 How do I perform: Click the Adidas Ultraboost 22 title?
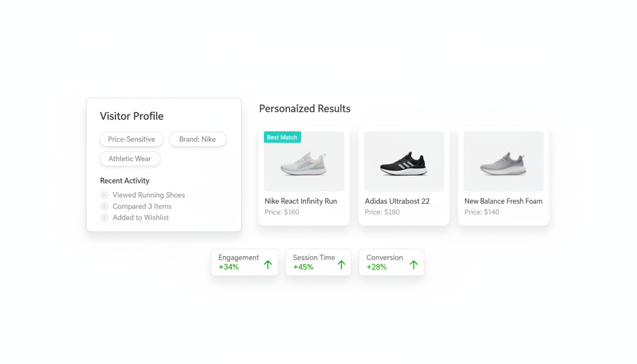tap(397, 201)
